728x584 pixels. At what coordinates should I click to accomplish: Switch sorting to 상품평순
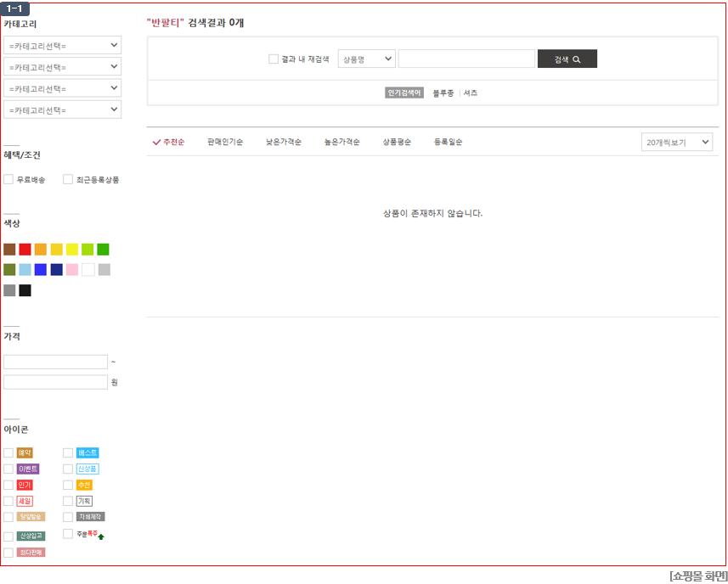[x=397, y=142]
